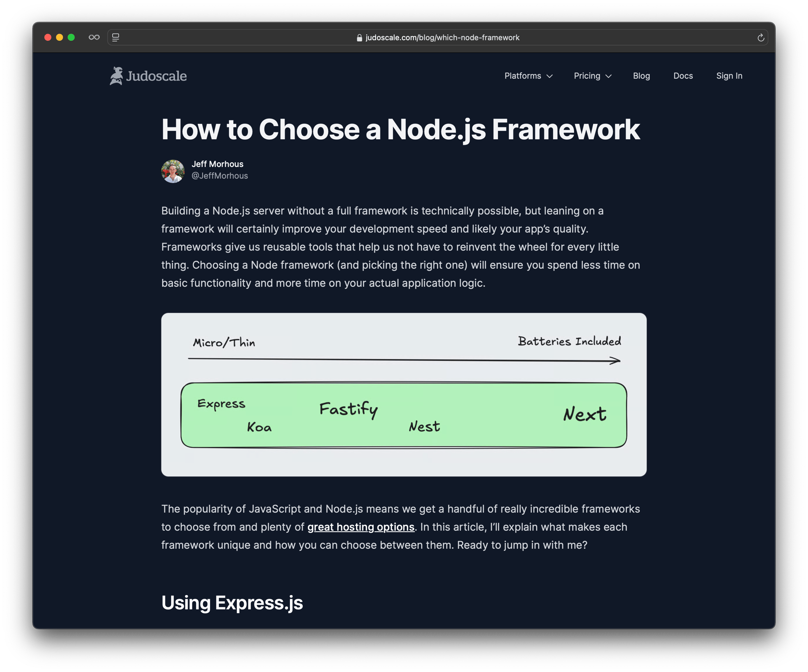This screenshot has width=808, height=672.
Task: Click the yellow window control button
Action: point(59,37)
